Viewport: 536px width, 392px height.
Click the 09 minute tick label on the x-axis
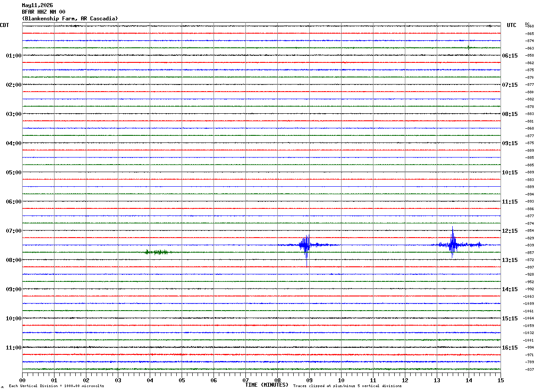click(309, 380)
